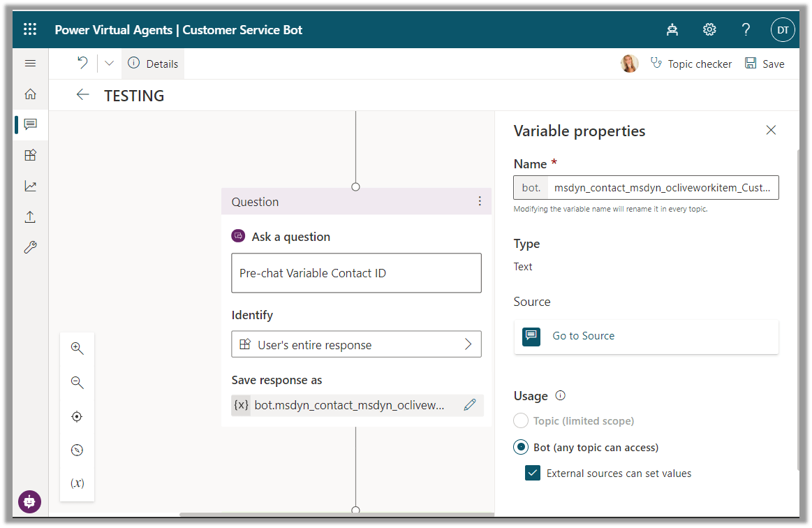Open the variables (x) canvas icon
The image size is (812, 528).
pyautogui.click(x=77, y=483)
